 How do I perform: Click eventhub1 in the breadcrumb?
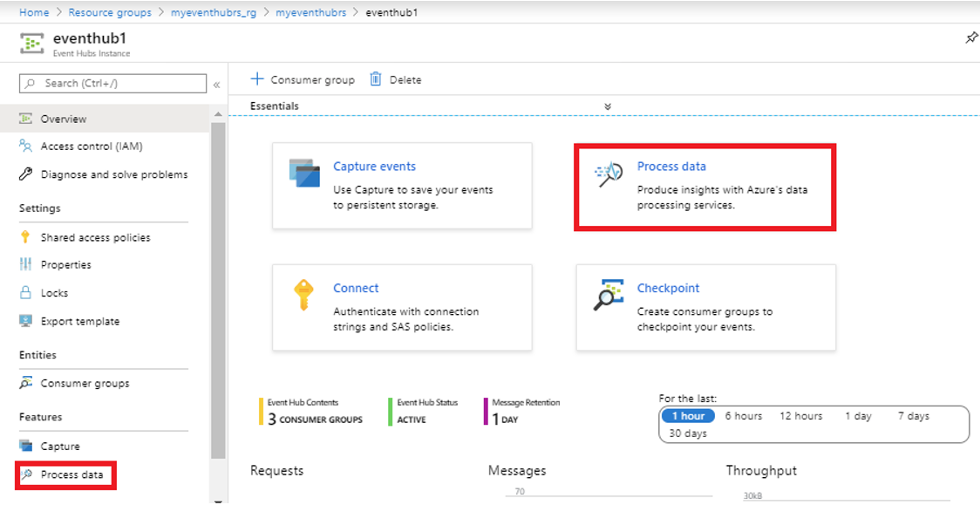[x=391, y=12]
